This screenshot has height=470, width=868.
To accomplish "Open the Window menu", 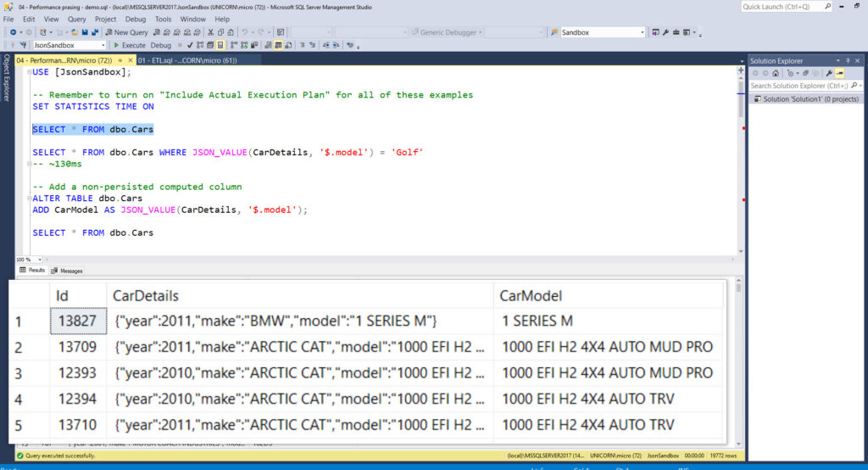I will pyautogui.click(x=192, y=19).
